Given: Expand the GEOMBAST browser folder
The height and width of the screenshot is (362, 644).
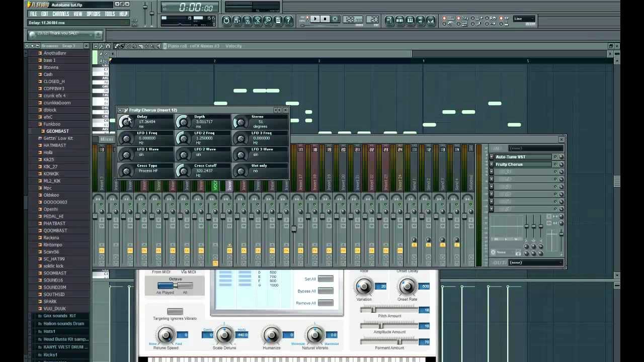Looking at the screenshot, I should (57, 131).
